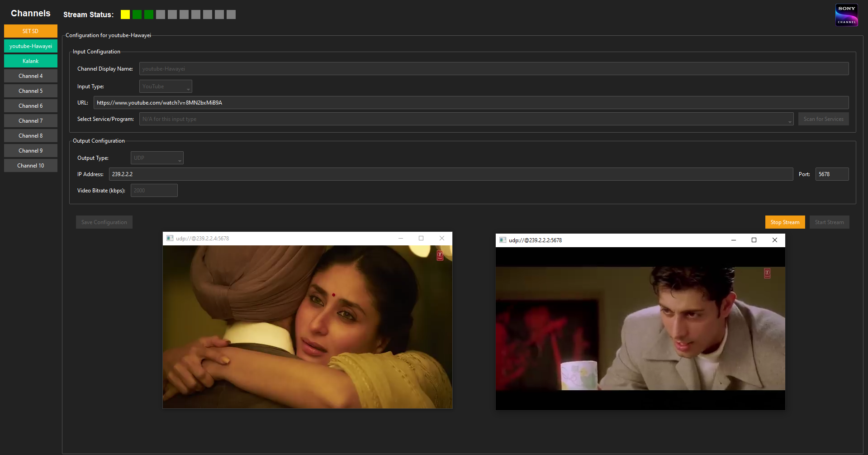The image size is (868, 455).
Task: Click the player icon on udp://@239.2.2.4:5678 window
Action: (x=170, y=238)
